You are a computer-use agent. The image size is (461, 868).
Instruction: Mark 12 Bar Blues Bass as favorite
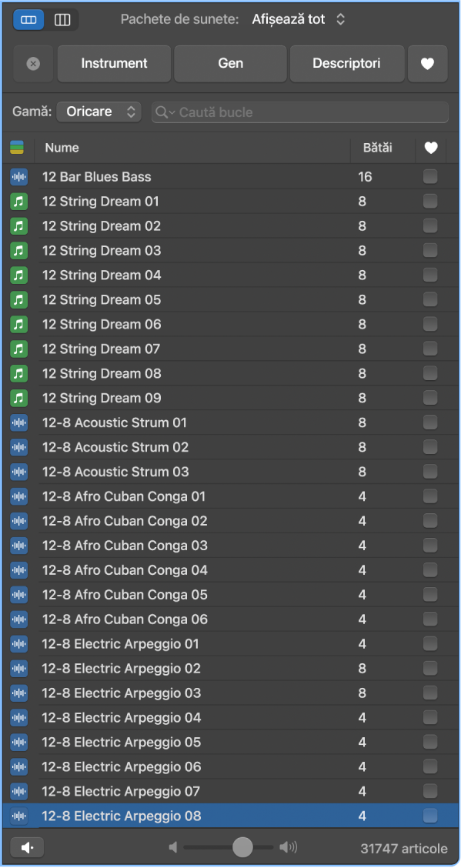point(430,176)
